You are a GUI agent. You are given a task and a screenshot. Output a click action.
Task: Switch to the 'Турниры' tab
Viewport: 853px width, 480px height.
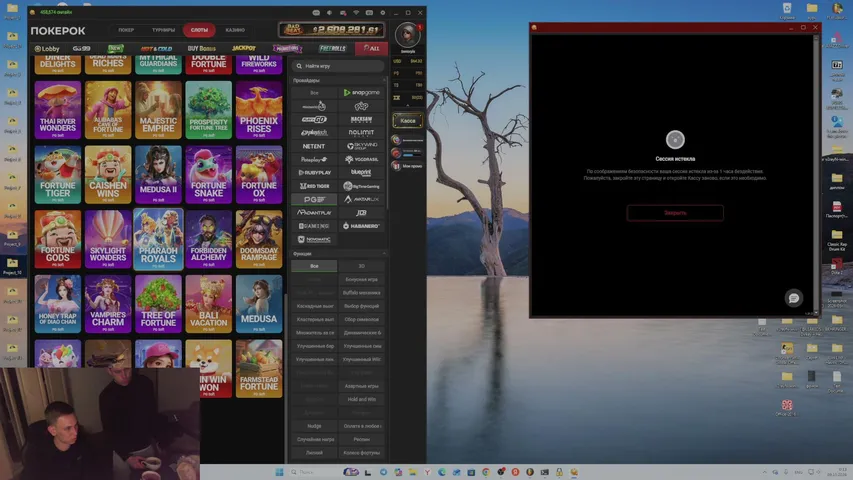(163, 30)
